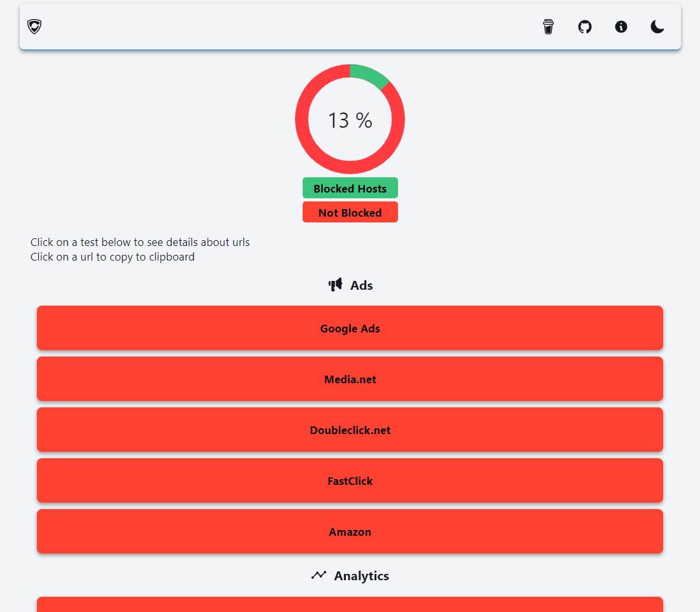Image resolution: width=700 pixels, height=612 pixels.
Task: Toggle dark mode with the moon icon
Action: click(x=657, y=27)
